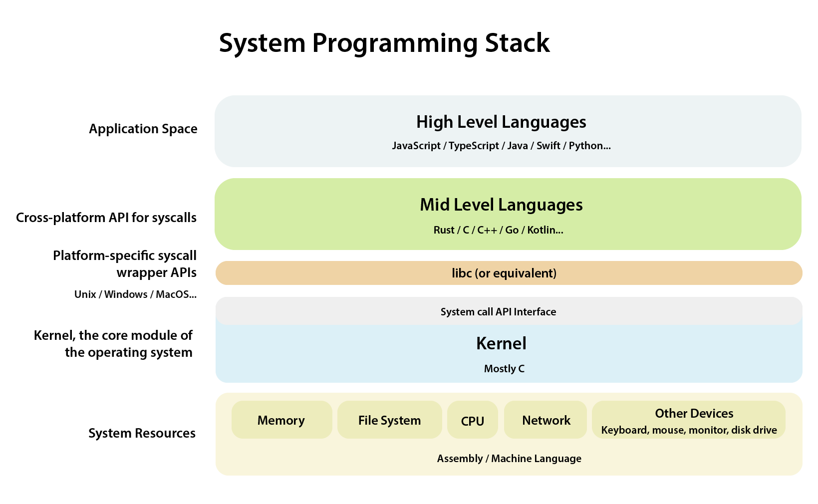Click the 'CPU' resource box
Viewport: 818px width, 504px height.
click(x=472, y=420)
